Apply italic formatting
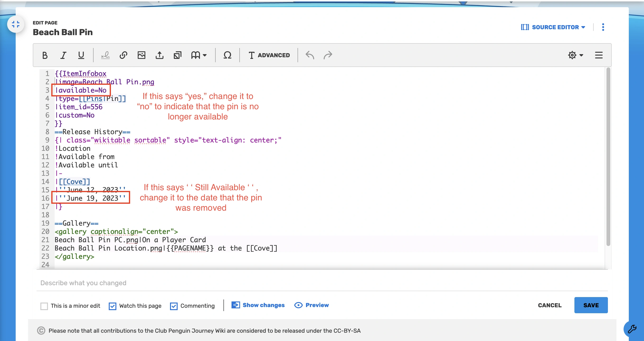The height and width of the screenshot is (341, 644). coord(63,55)
